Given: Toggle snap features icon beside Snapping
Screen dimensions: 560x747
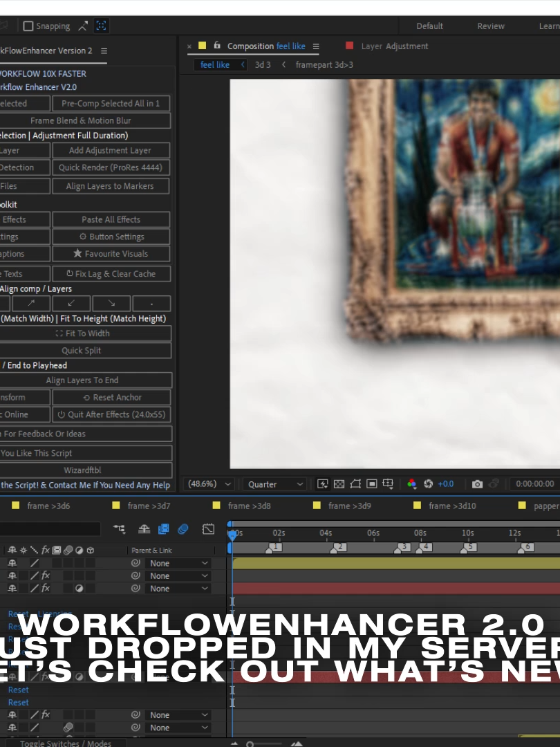Looking at the screenshot, I should click(x=83, y=26).
